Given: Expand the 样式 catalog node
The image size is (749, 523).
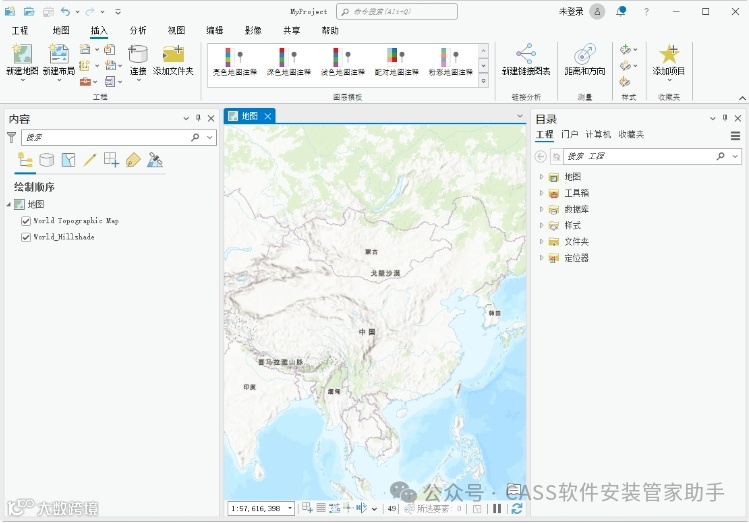Looking at the screenshot, I should click(x=541, y=225).
